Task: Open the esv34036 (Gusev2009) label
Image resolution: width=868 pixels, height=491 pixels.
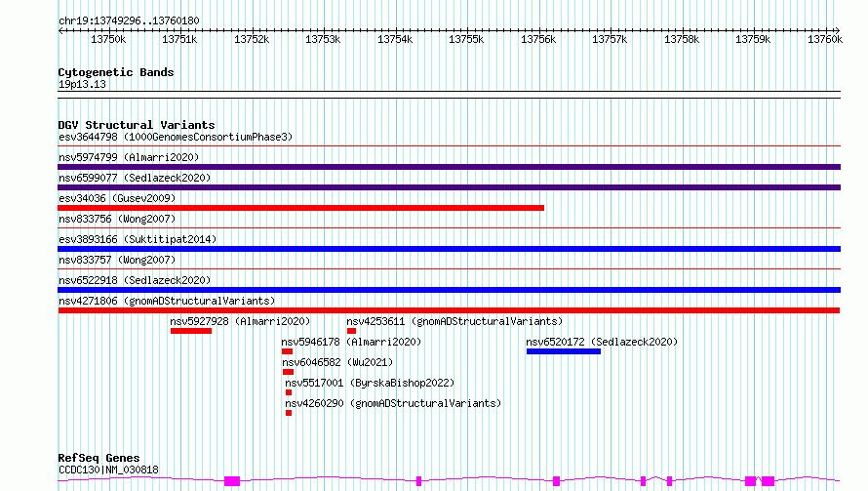Action: pos(117,198)
